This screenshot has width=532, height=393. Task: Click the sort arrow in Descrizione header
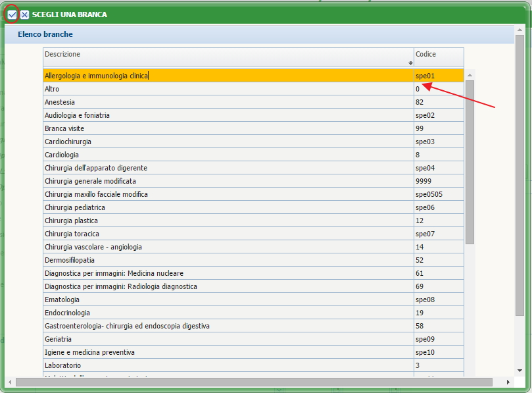coord(410,63)
